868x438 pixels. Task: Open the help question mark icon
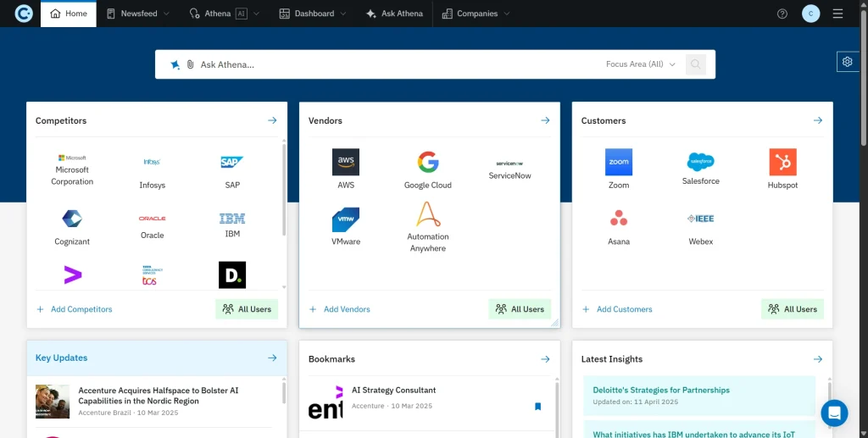[x=782, y=14]
